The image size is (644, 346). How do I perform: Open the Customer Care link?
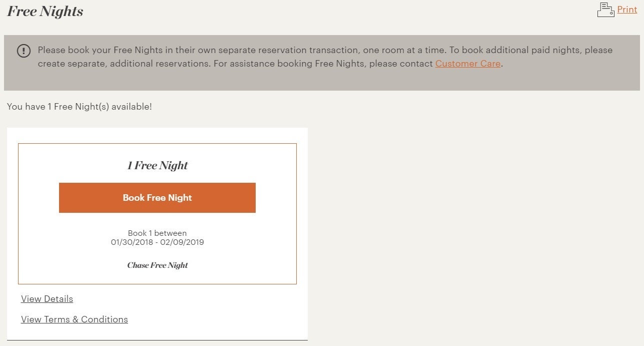pos(467,64)
